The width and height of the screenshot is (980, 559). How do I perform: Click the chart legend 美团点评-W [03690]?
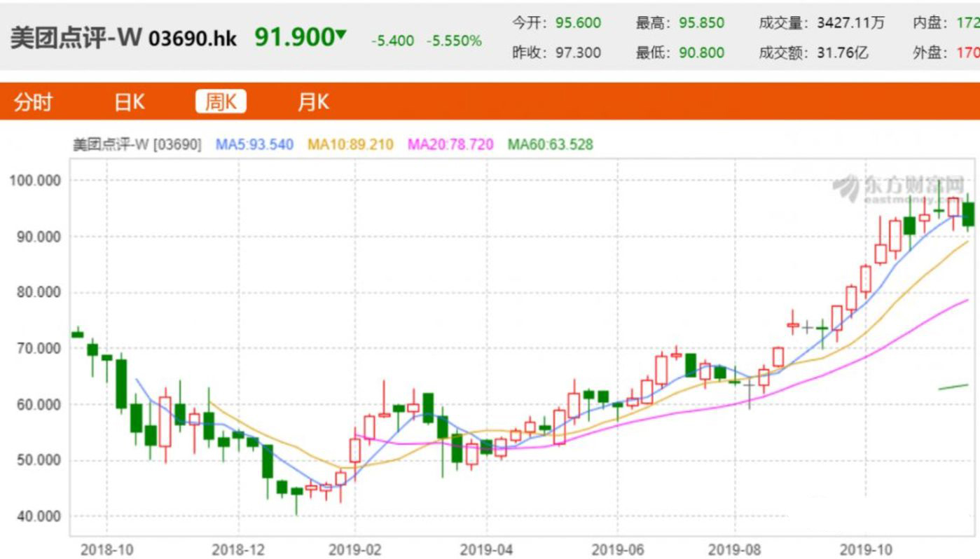137,145
